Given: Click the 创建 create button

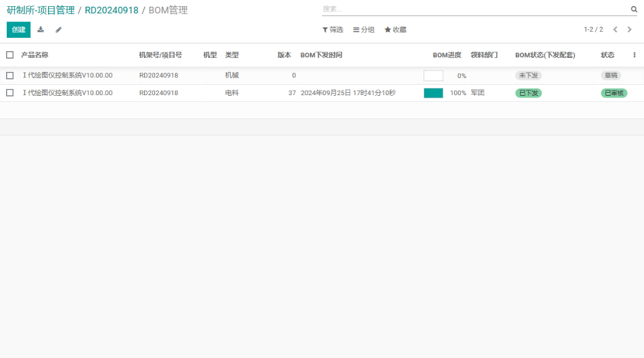Looking at the screenshot, I should (x=18, y=30).
